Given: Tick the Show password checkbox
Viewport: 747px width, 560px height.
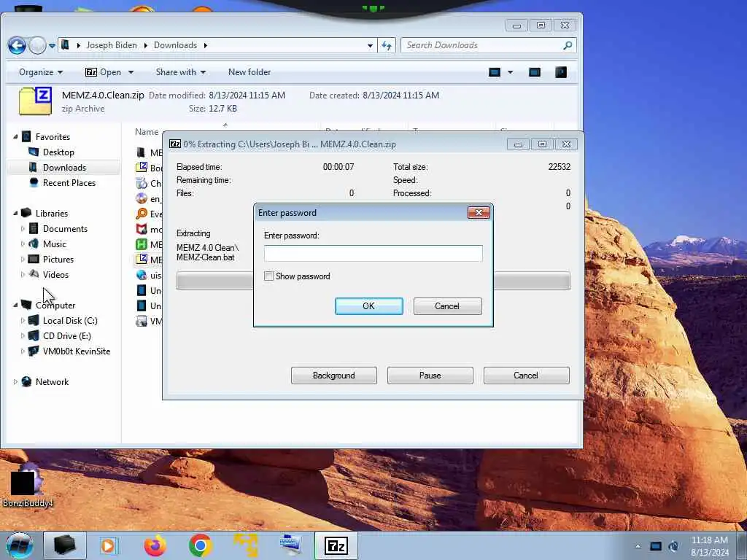Looking at the screenshot, I should [268, 276].
